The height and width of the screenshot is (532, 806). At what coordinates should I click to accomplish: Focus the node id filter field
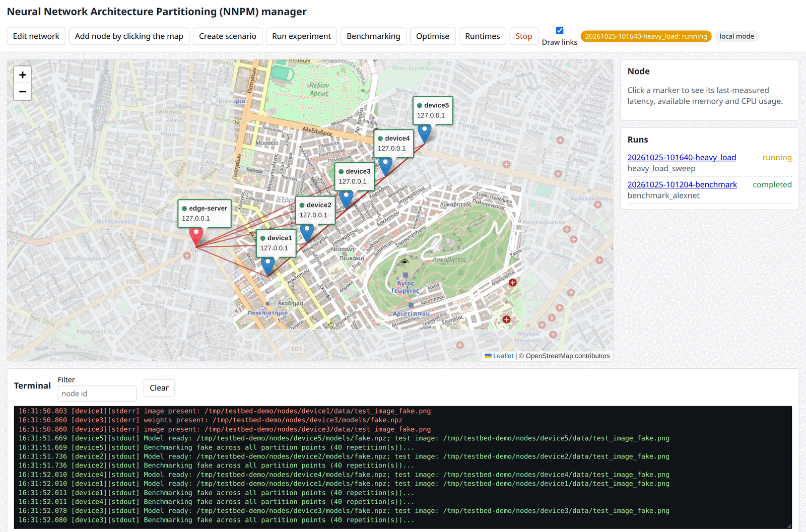pos(97,393)
